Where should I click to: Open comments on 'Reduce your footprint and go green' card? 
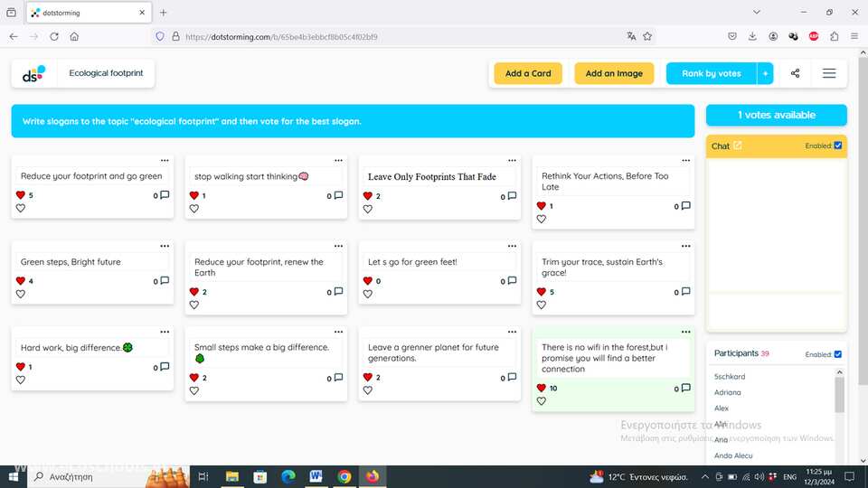pos(165,195)
